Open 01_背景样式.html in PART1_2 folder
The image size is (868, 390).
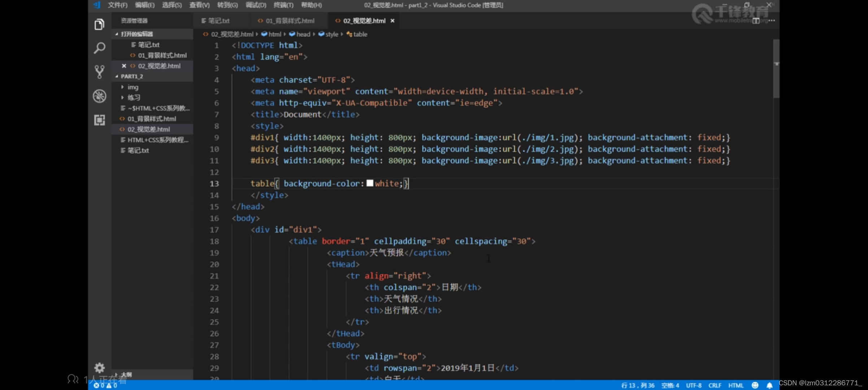(x=152, y=118)
